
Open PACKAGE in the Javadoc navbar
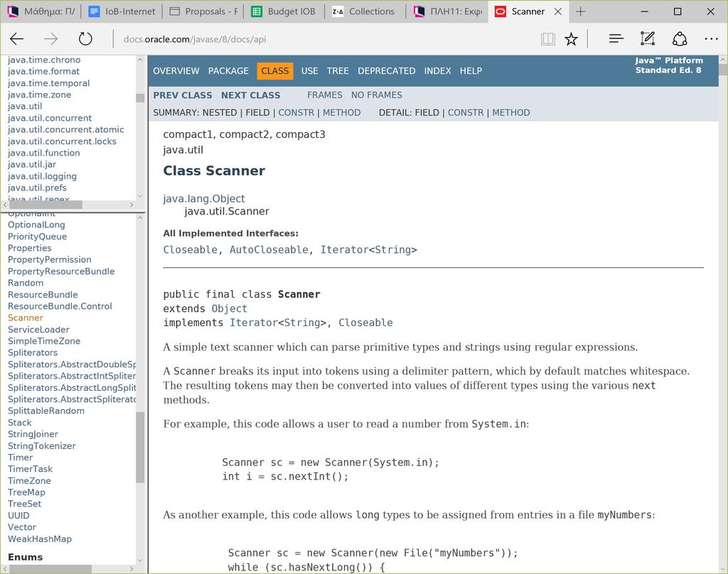[228, 71]
